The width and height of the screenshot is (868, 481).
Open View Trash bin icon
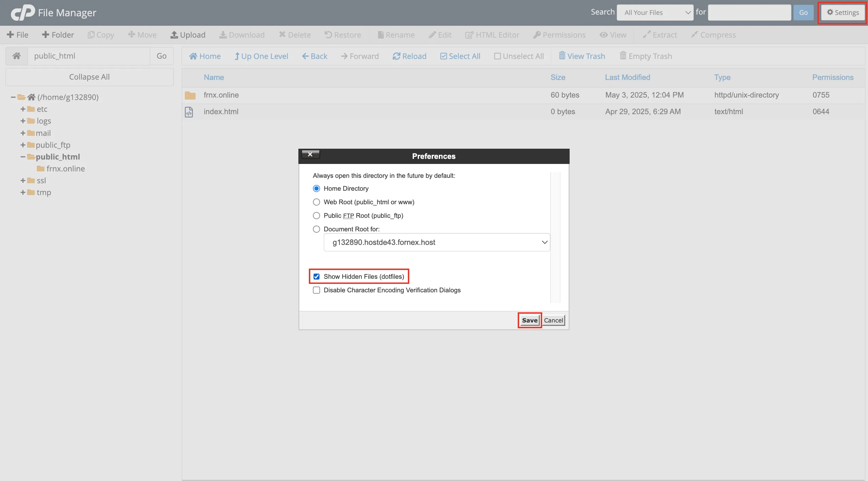tap(562, 56)
